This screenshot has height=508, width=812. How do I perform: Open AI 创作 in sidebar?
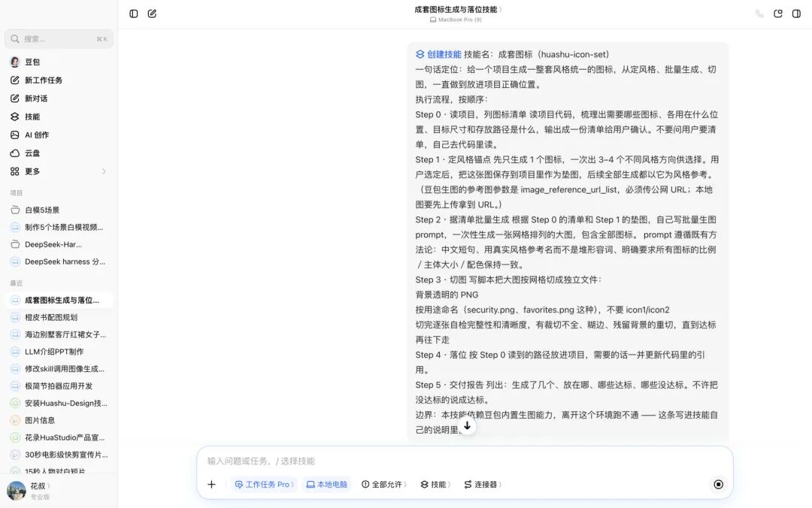point(59,135)
